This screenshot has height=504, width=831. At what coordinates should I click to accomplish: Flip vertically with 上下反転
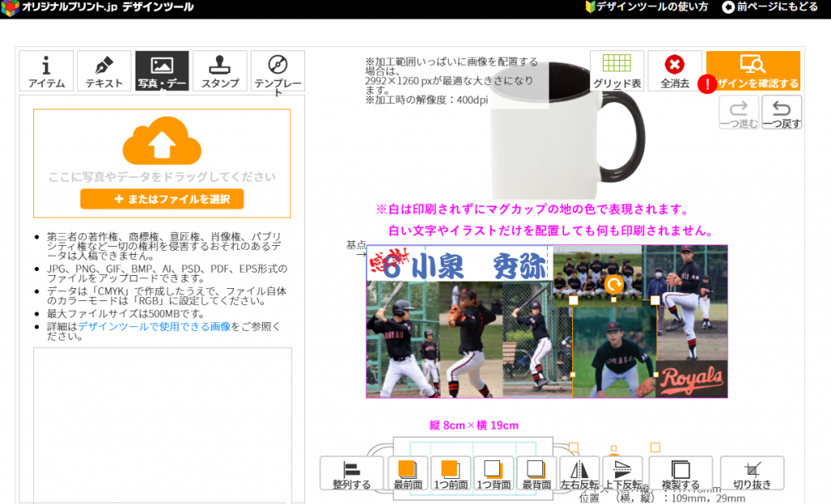point(622,473)
